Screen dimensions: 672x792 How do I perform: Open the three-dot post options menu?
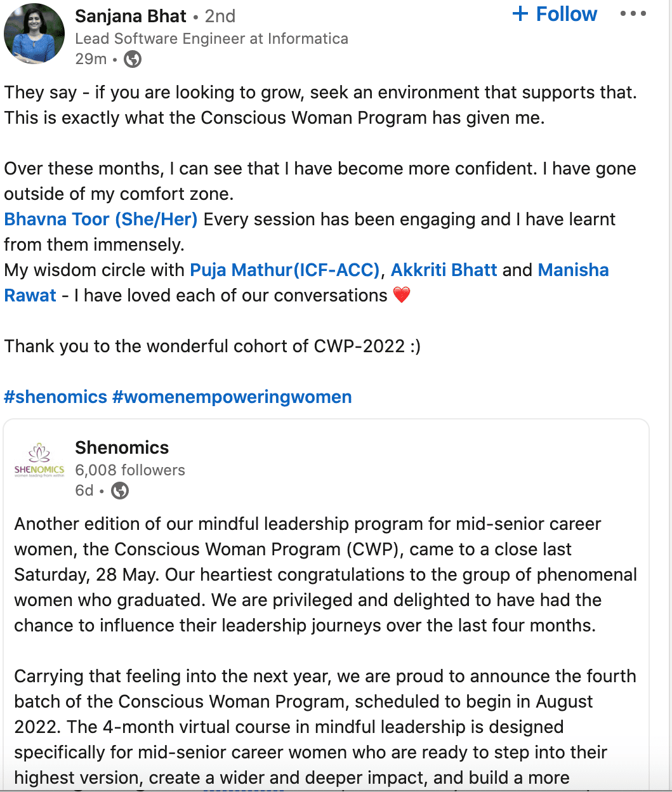coord(633,14)
